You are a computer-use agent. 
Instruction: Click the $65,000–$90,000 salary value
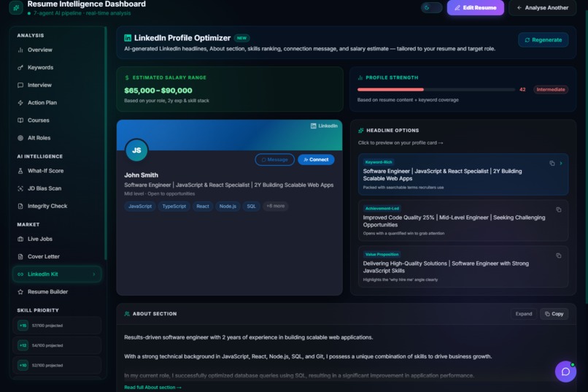[158, 91]
